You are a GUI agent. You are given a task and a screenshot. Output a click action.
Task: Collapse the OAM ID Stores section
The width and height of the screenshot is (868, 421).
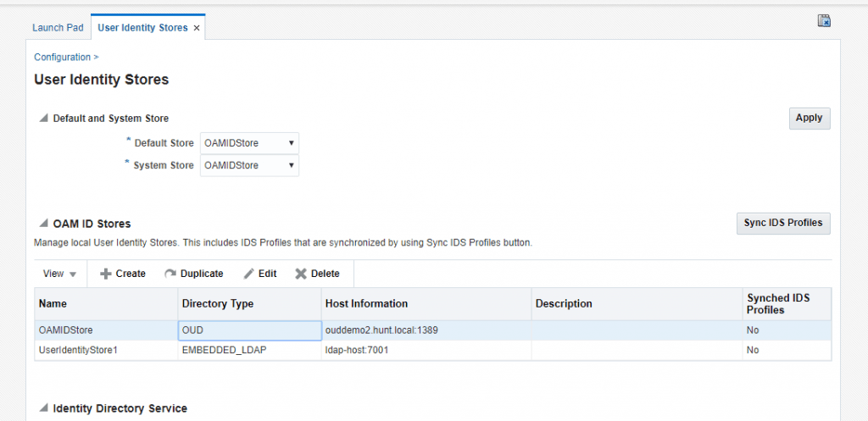[42, 224]
